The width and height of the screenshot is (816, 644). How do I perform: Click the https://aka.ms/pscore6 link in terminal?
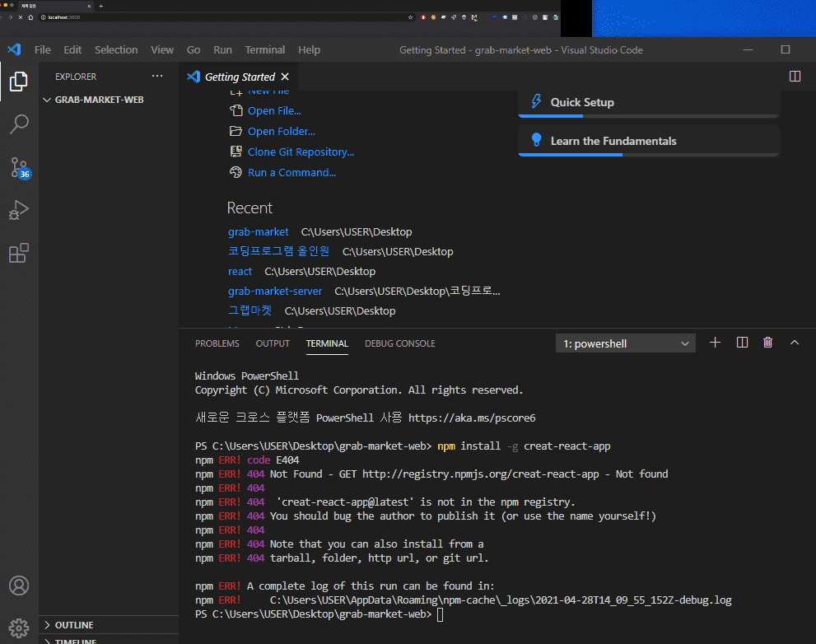click(472, 418)
